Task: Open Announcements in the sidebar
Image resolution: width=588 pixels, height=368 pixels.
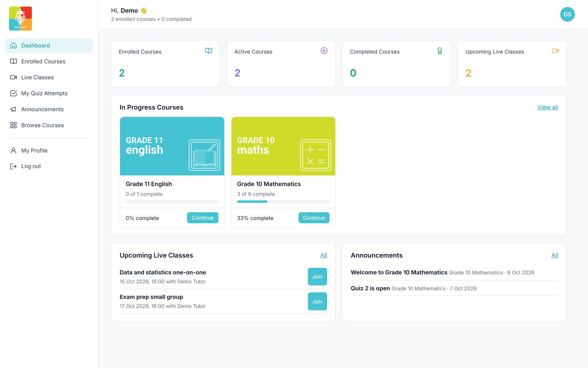Action: click(x=49, y=109)
